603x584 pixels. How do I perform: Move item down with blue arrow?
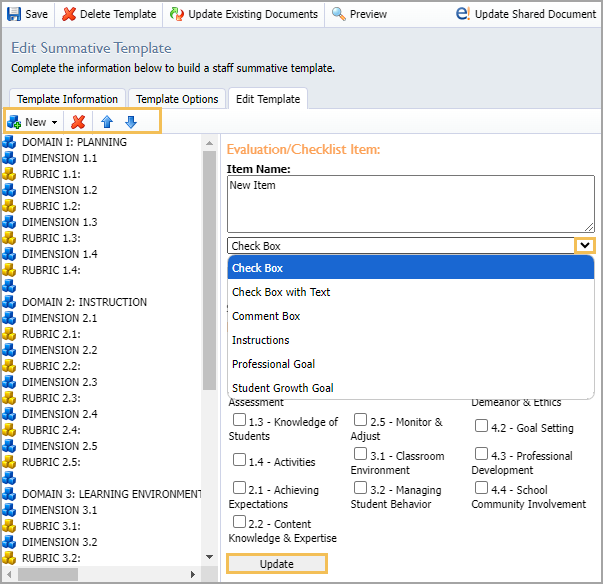(x=131, y=122)
